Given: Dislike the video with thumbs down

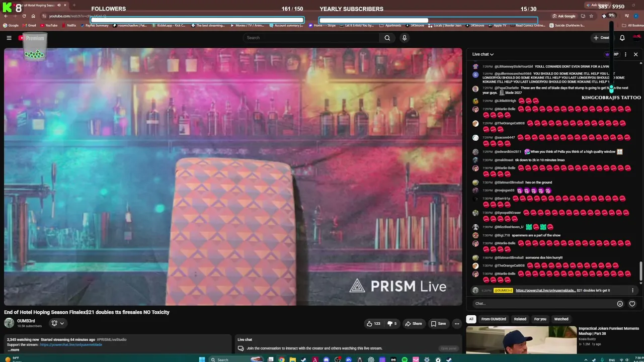Looking at the screenshot, I should point(392,324).
